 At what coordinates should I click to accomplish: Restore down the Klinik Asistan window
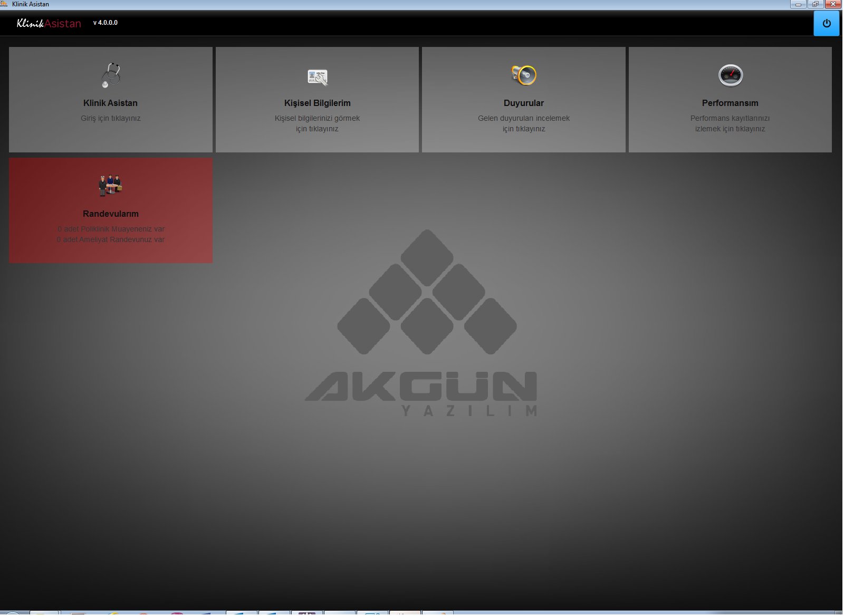[815, 4]
